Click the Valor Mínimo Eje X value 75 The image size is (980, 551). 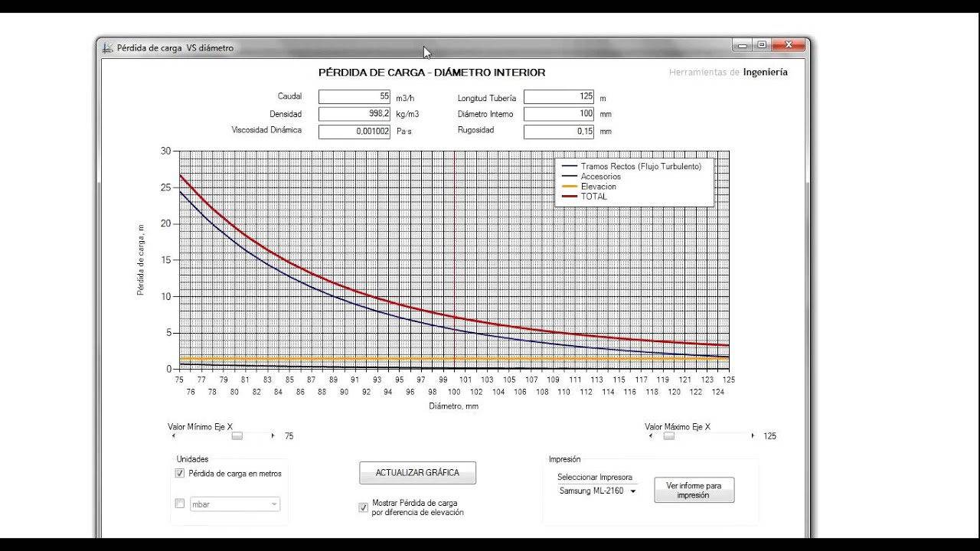289,436
